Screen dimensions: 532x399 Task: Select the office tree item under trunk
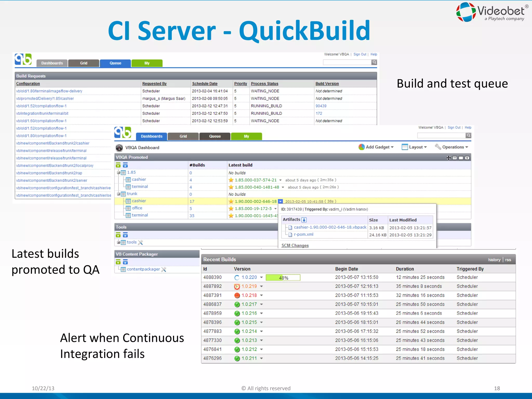(137, 208)
